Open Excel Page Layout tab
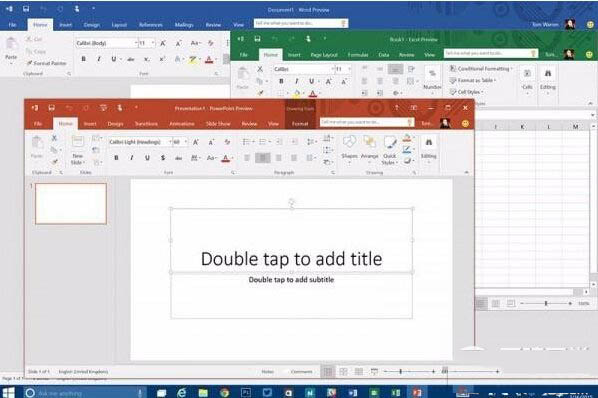 [324, 55]
